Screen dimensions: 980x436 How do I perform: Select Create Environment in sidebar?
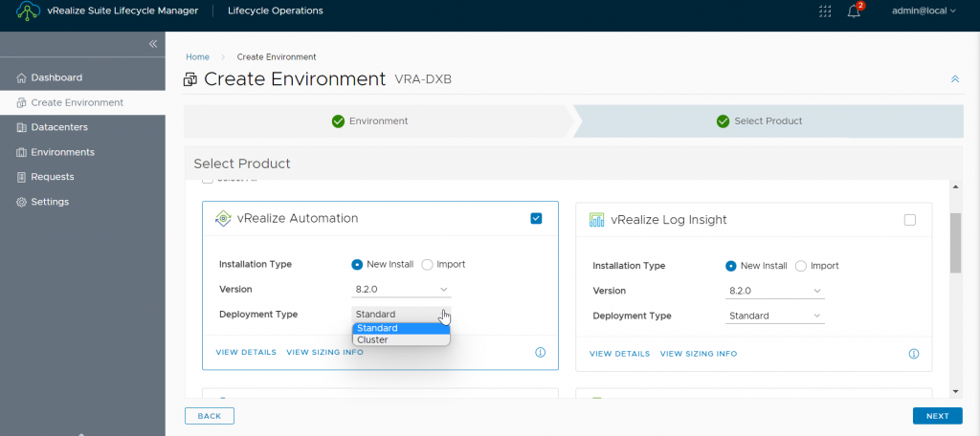[x=82, y=103]
